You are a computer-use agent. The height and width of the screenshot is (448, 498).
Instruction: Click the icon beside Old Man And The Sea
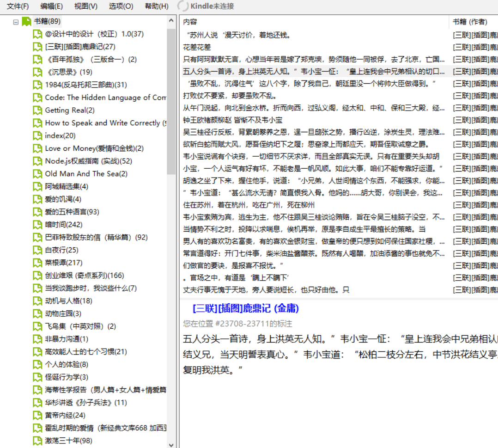point(37,174)
